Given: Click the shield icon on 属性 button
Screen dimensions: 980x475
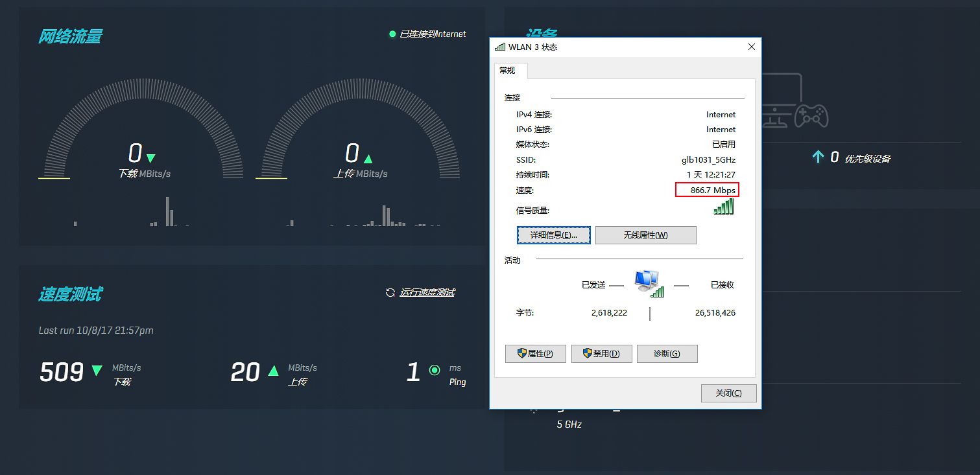Looking at the screenshot, I should 521,353.
